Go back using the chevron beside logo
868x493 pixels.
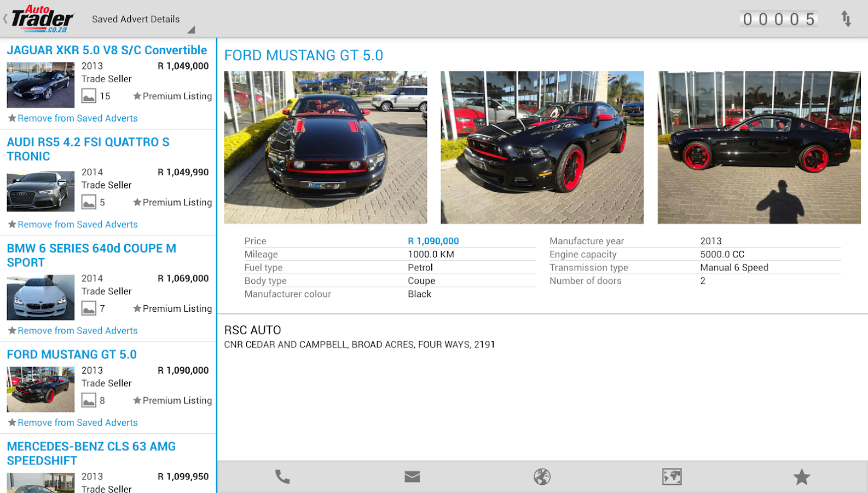pos(5,19)
